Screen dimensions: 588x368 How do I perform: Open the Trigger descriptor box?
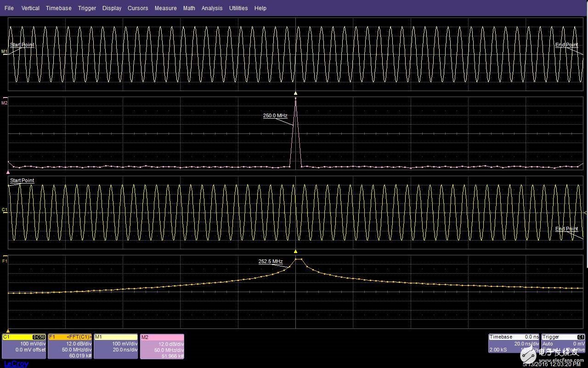[563, 344]
